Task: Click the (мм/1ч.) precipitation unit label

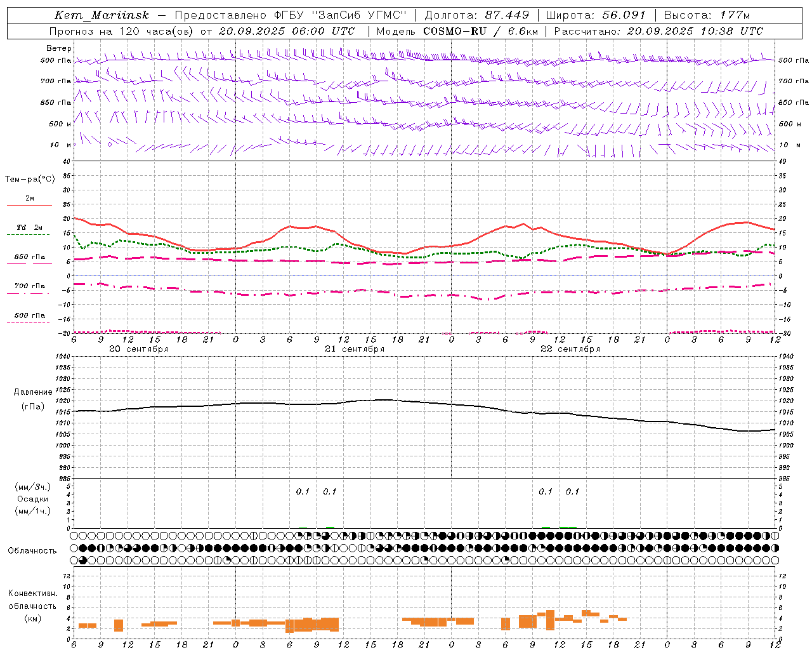Action: (33, 511)
